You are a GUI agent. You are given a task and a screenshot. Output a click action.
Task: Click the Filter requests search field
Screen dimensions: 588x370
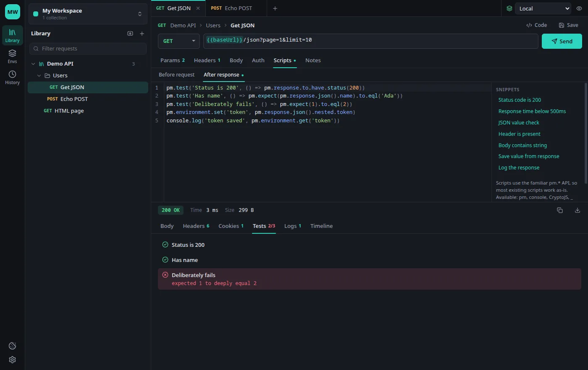[88, 49]
